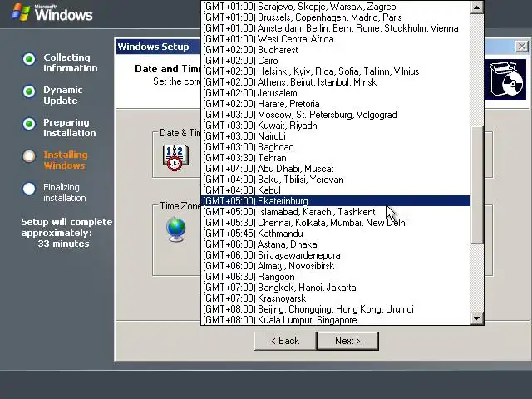Choose the Kuala Lumpur, Singapore time zone

336,320
